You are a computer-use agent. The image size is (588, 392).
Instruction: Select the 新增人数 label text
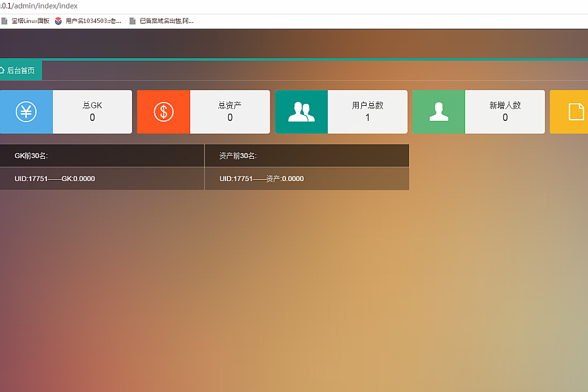tap(505, 105)
